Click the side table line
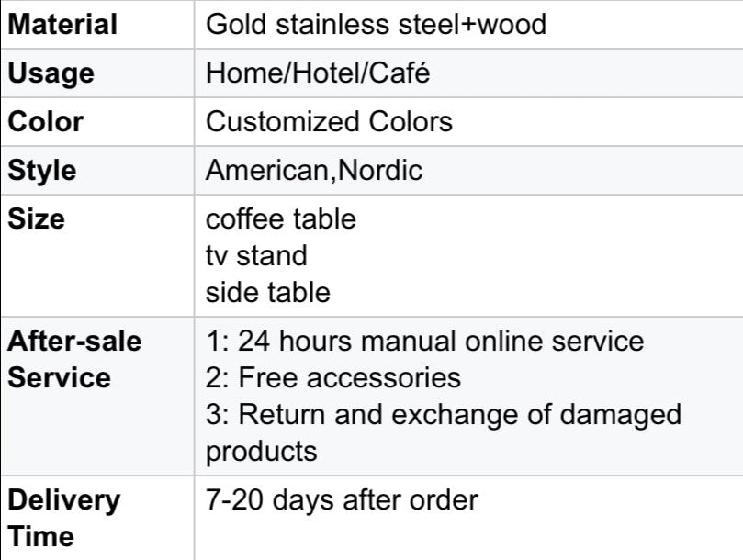This screenshot has height=560, width=743. click(x=268, y=292)
